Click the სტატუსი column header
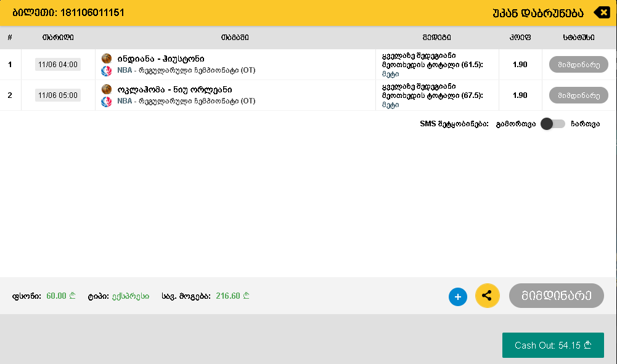Viewport: 617px width, 364px height. click(579, 38)
